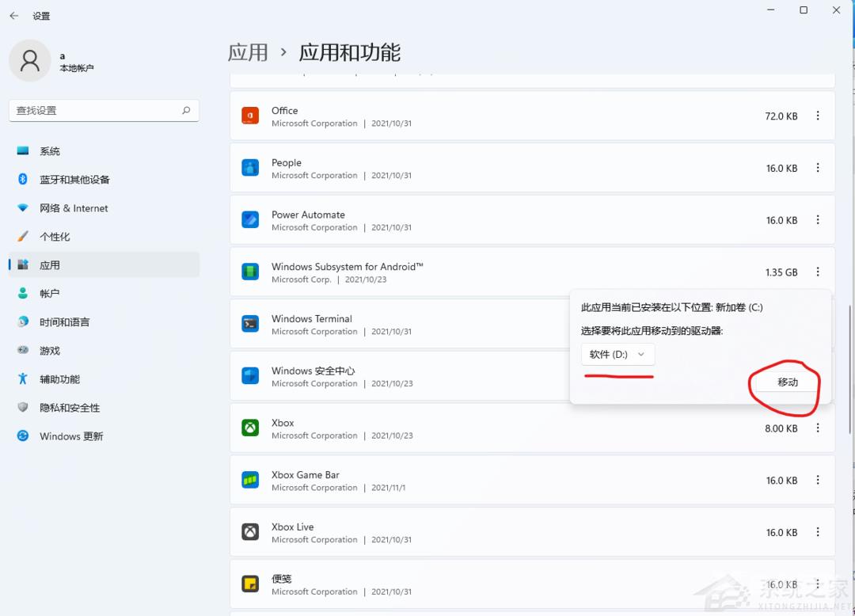
Task: Click the 移动 button to move the app
Action: pos(787,381)
